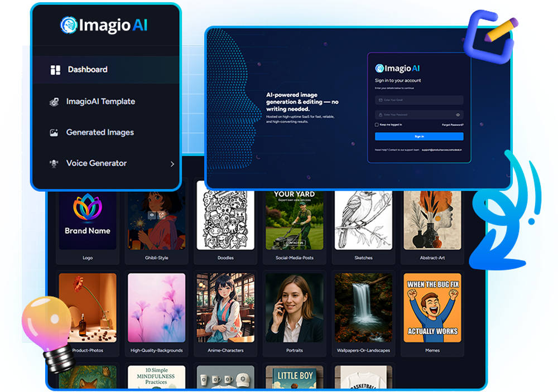Click the 'Sketches' card label
The image size is (558, 392).
pos(363,258)
